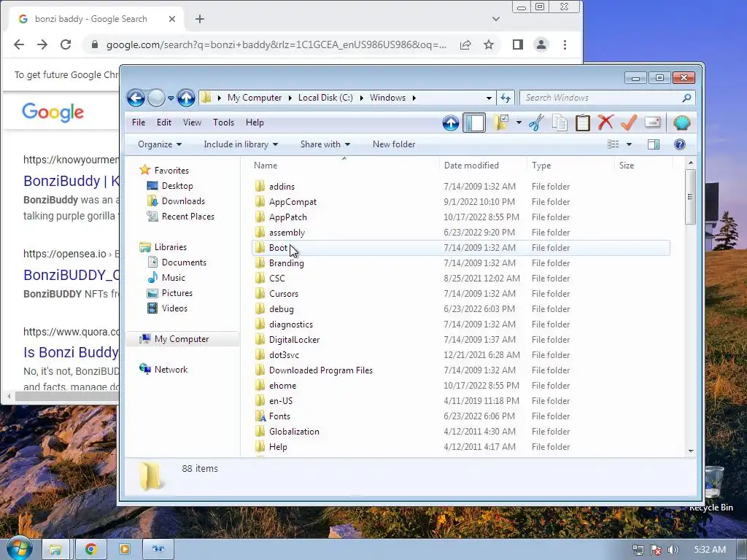Click the Change your view icon
The width and height of the screenshot is (747, 560).
613,144
